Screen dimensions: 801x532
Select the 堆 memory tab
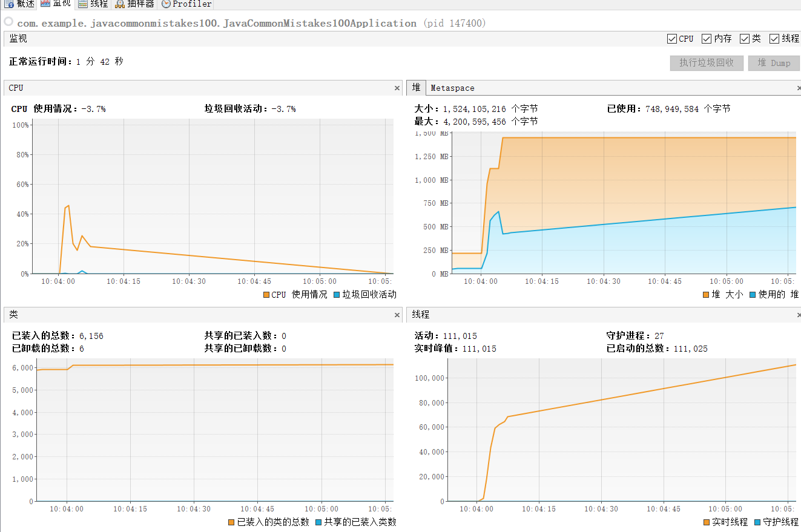[x=416, y=88]
